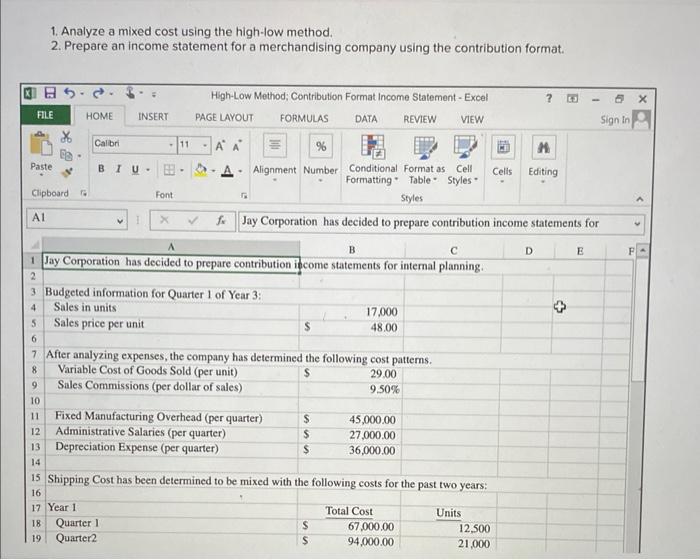
Task: Click the Sign In link
Action: [615, 120]
